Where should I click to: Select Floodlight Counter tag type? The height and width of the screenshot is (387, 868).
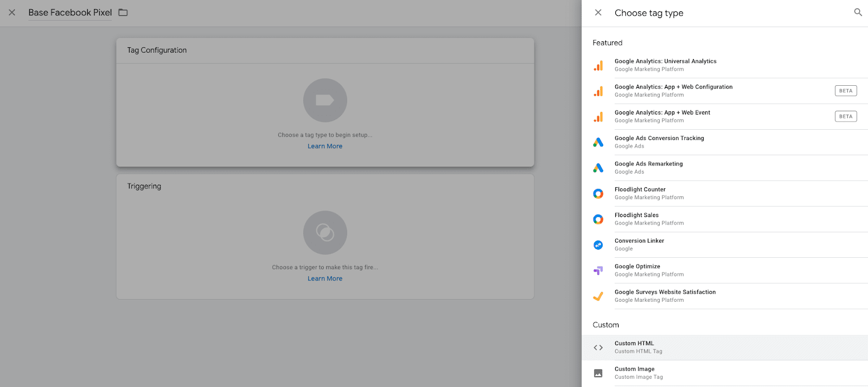point(725,193)
